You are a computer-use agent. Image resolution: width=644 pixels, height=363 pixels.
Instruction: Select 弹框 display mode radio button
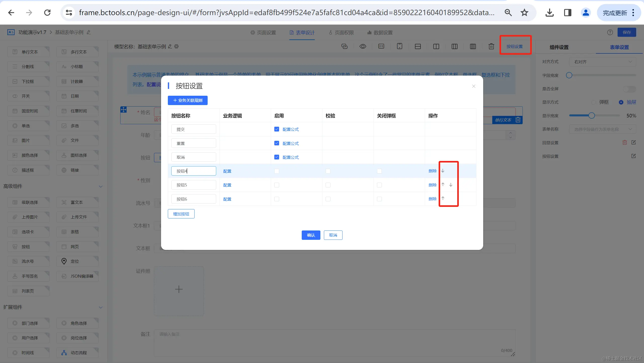pyautogui.click(x=594, y=102)
